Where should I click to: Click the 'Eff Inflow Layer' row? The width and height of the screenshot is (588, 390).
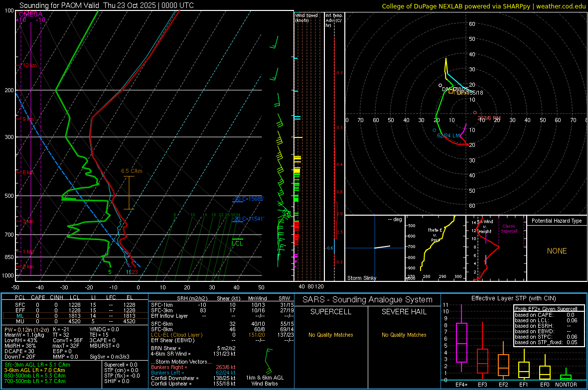222,316
